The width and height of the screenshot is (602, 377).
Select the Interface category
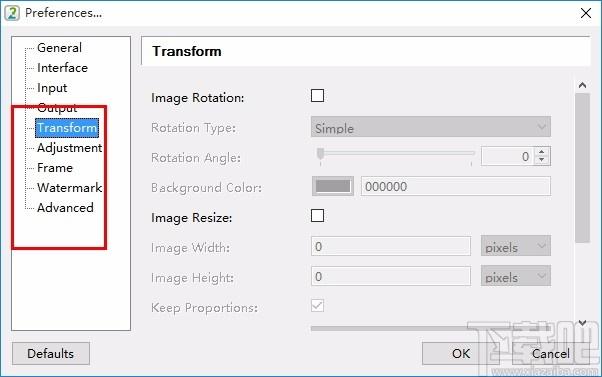(x=62, y=68)
